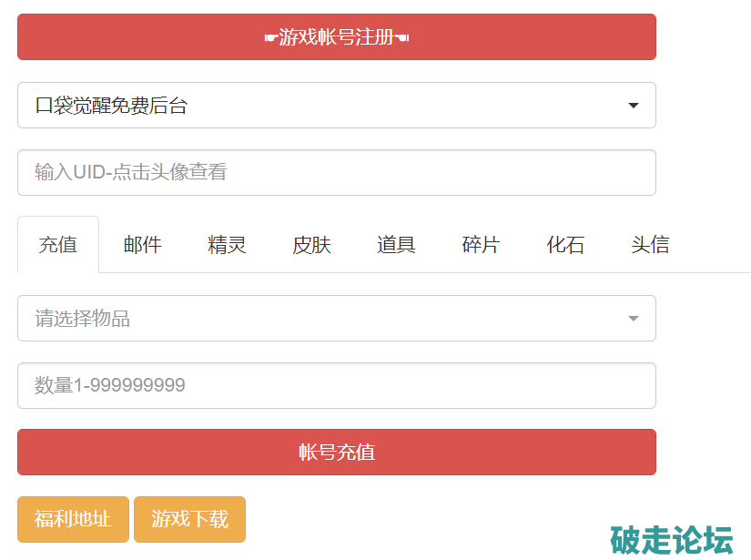Click the pointing hand icon left of 游戏帐号注册
This screenshot has width=751, height=560.
[x=270, y=37]
